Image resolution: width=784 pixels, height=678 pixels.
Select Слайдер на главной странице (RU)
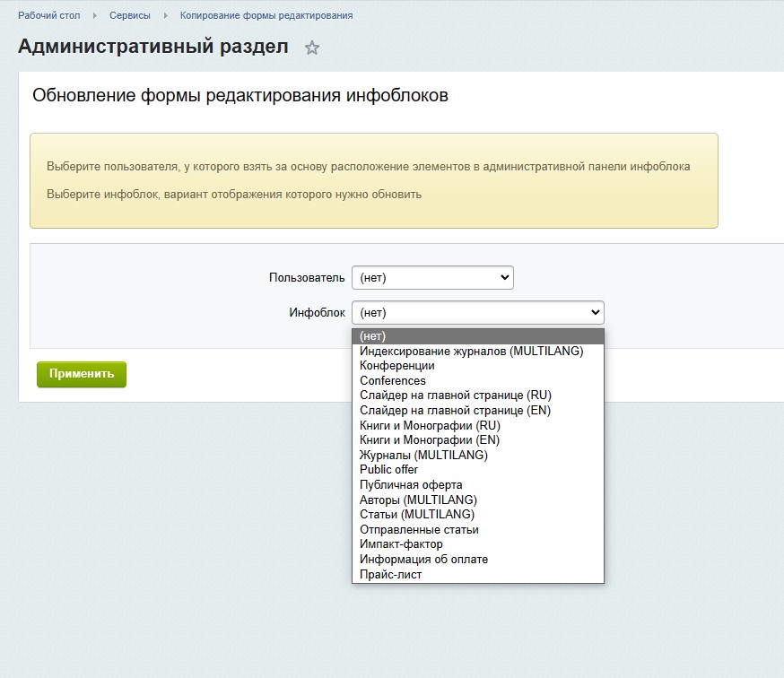pyautogui.click(x=478, y=395)
